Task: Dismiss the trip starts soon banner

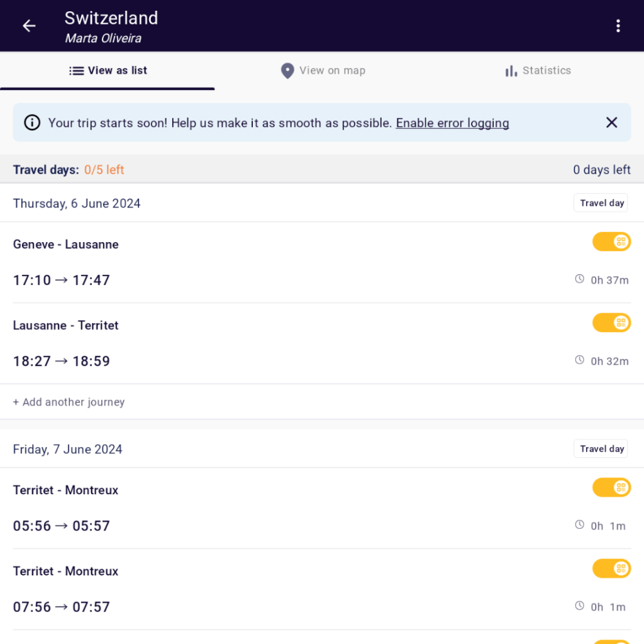Action: (x=611, y=123)
